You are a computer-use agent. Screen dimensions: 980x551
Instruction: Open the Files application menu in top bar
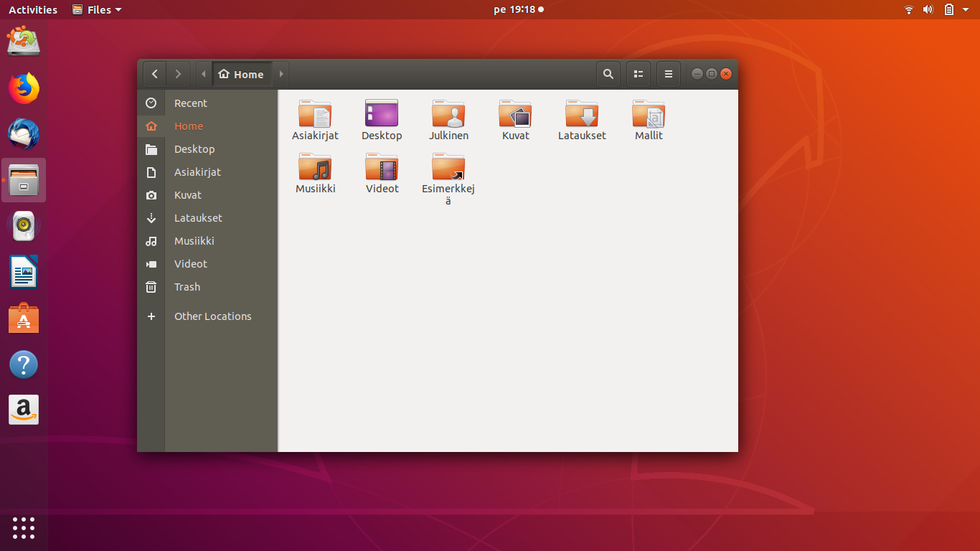pos(97,9)
